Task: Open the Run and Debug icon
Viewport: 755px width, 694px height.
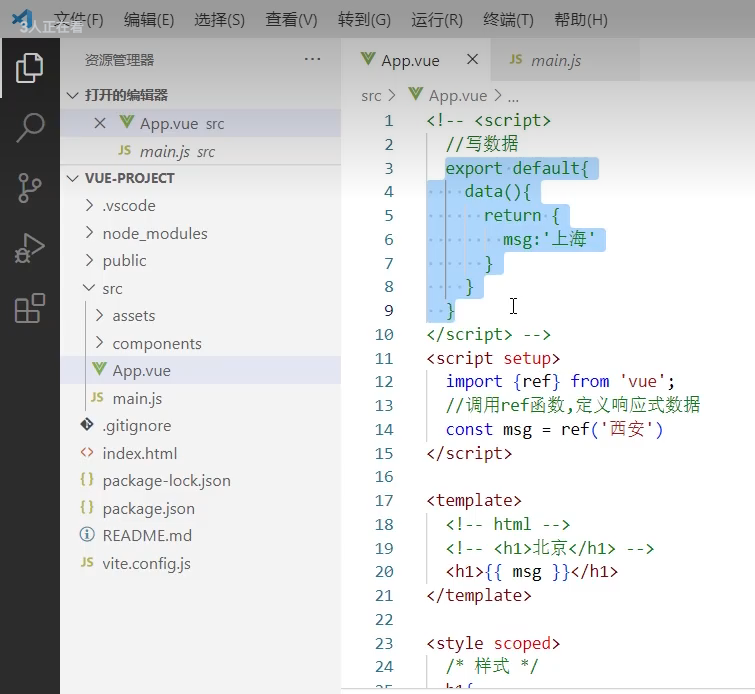Action: (x=29, y=248)
